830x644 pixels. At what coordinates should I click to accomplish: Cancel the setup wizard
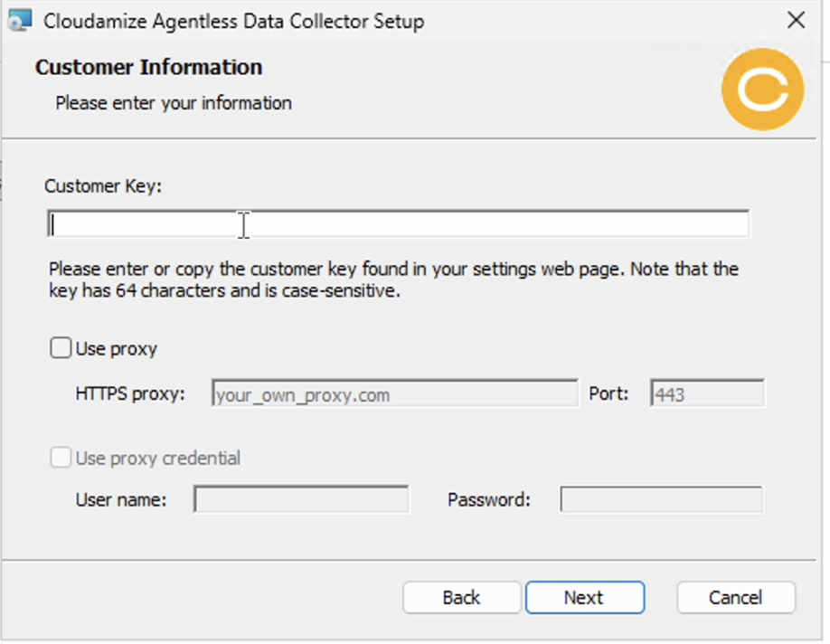pos(736,597)
